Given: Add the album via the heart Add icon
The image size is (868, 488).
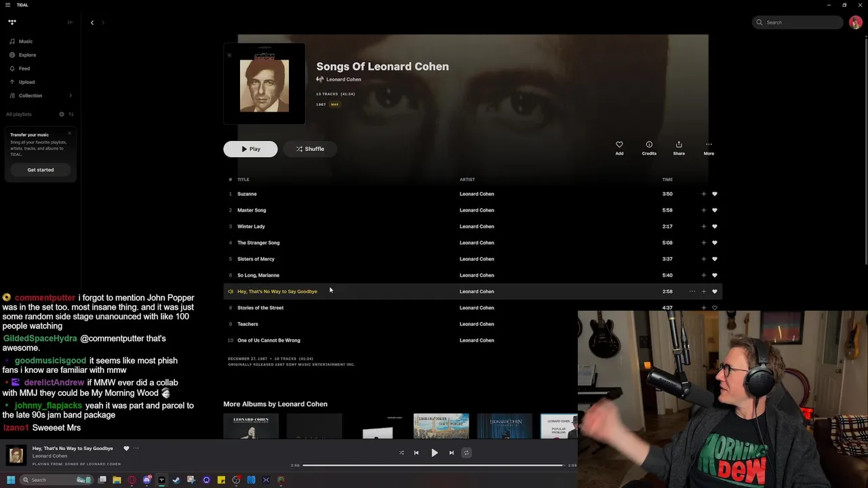Looking at the screenshot, I should click(x=619, y=148).
